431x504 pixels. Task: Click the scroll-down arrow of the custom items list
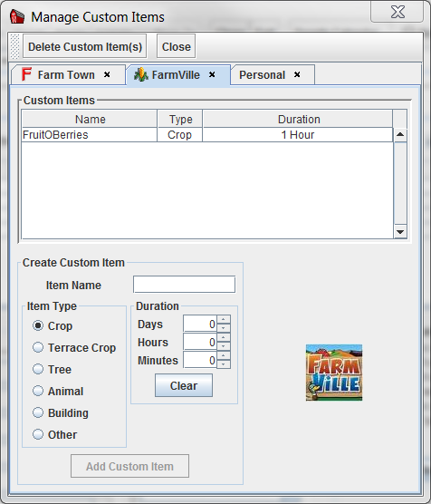click(x=400, y=232)
